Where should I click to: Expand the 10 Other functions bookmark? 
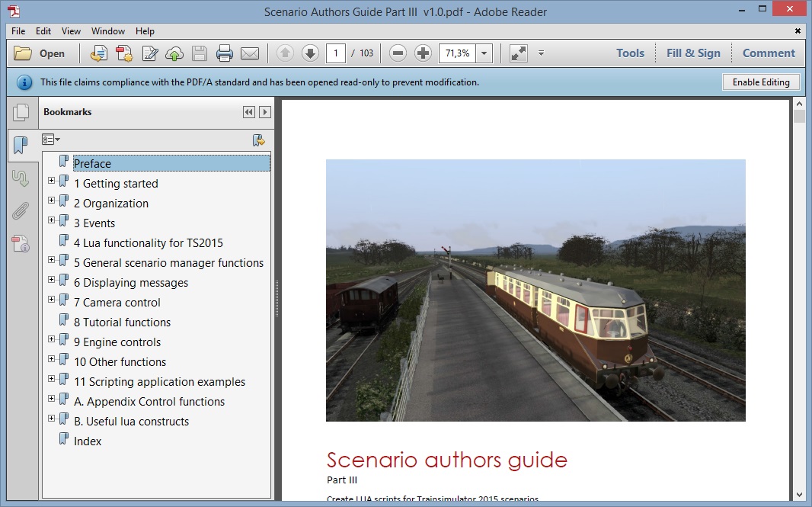click(51, 359)
